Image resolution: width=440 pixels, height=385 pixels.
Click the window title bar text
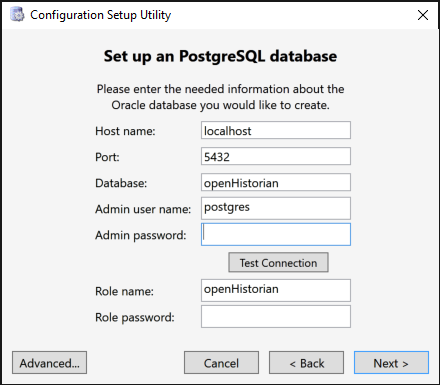click(x=101, y=15)
